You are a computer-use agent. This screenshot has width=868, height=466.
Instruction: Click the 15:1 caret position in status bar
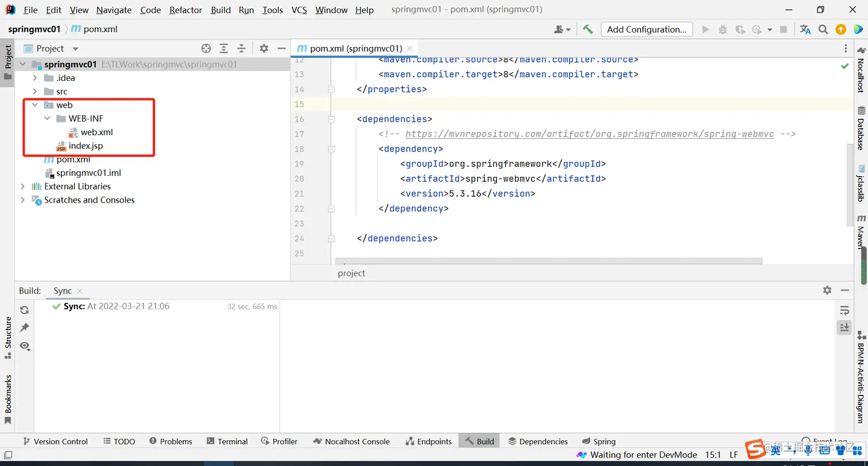tap(712, 455)
